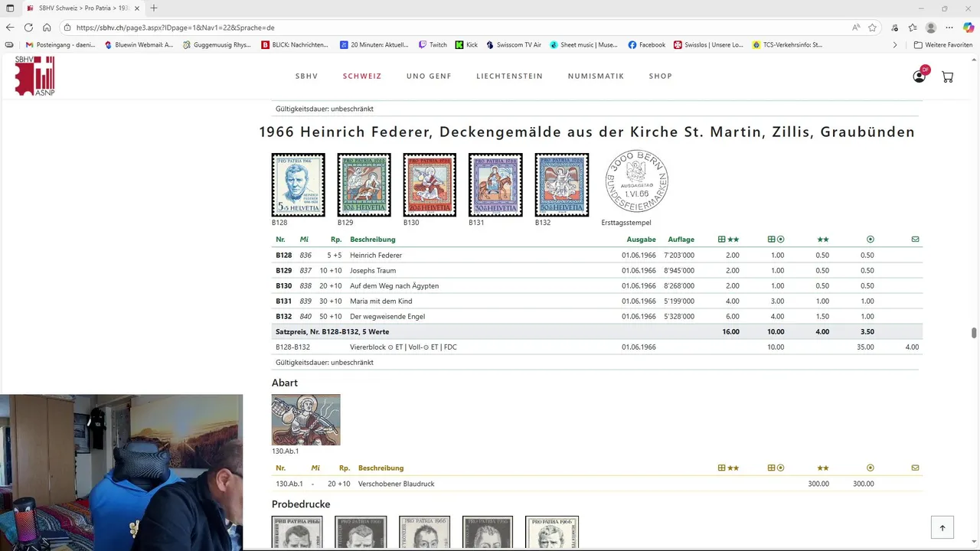980x551 pixels.
Task: Select row Der wegweisende Engel
Action: click(x=597, y=316)
